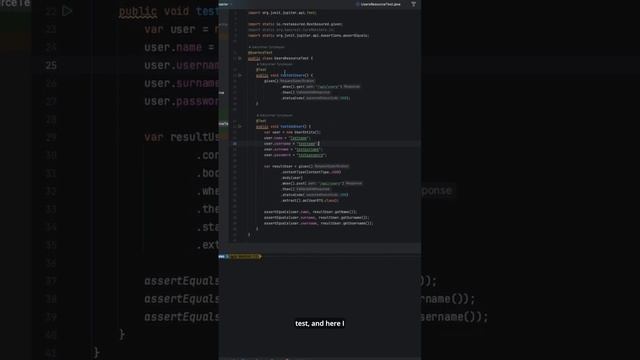This screenshot has height=360, width=640.
Task: Run the test using the gutter icon in the zoomed background editor
Action: (x=67, y=11)
